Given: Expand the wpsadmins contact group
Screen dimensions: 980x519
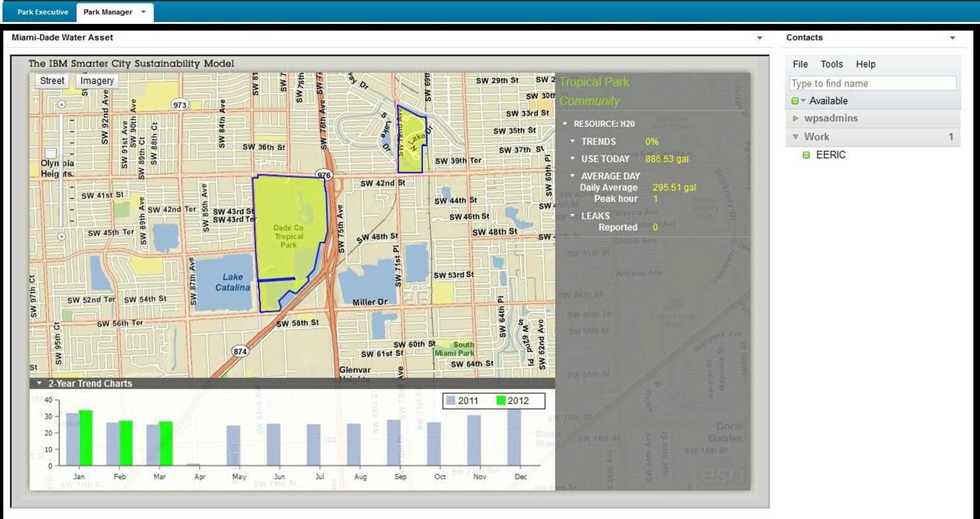Looking at the screenshot, I should click(x=796, y=118).
